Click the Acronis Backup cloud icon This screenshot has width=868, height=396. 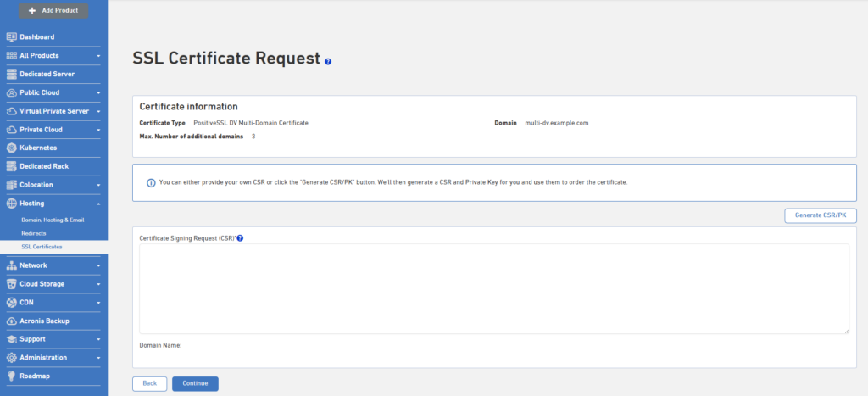coord(11,321)
